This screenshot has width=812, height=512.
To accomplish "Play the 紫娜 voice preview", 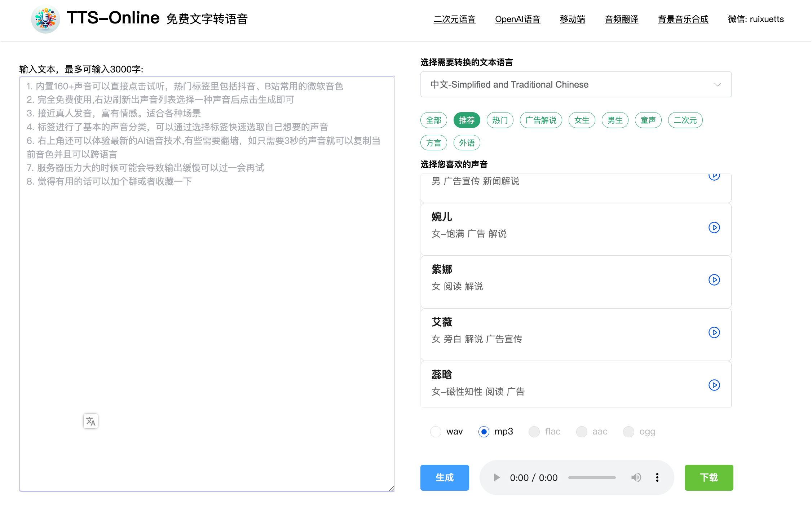I will click(x=714, y=280).
